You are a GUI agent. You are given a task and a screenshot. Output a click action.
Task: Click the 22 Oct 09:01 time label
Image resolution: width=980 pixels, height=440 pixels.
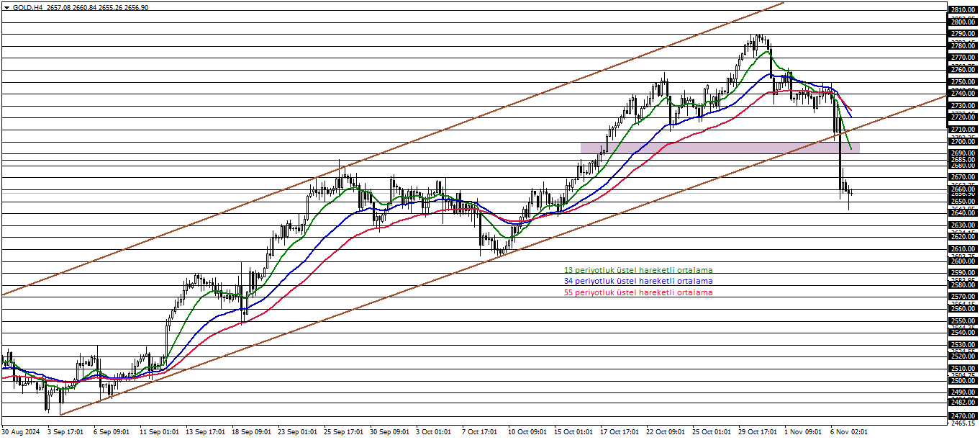[666, 432]
